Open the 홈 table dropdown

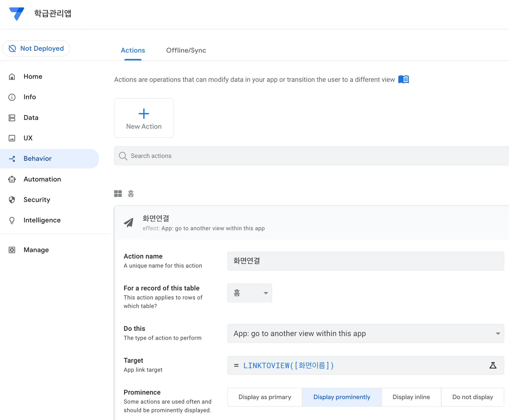coord(250,293)
